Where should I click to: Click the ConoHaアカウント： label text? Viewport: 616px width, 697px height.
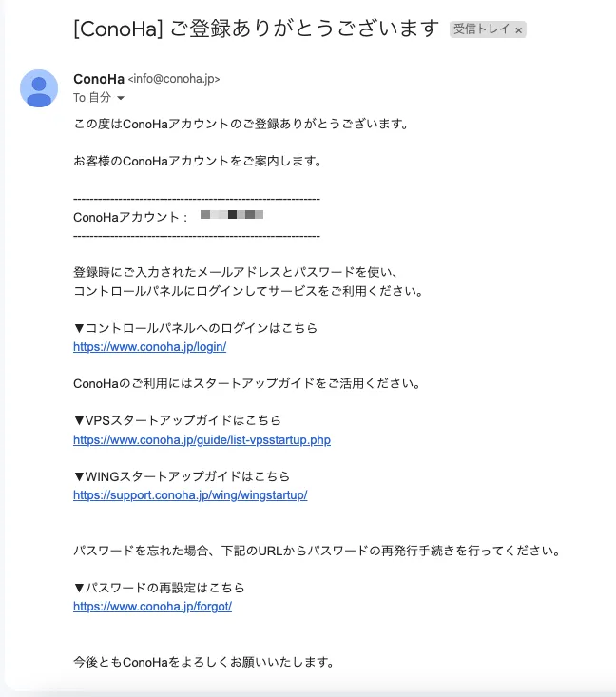coord(130,218)
